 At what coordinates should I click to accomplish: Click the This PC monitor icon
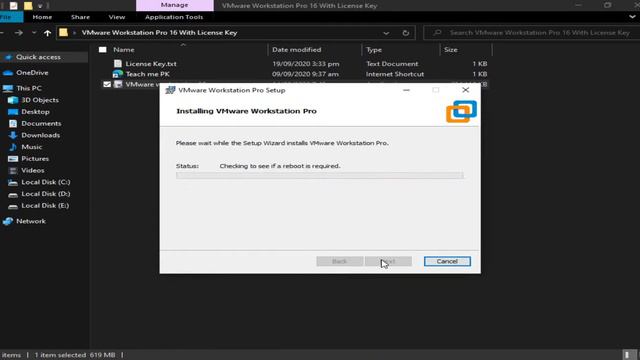(x=8, y=88)
